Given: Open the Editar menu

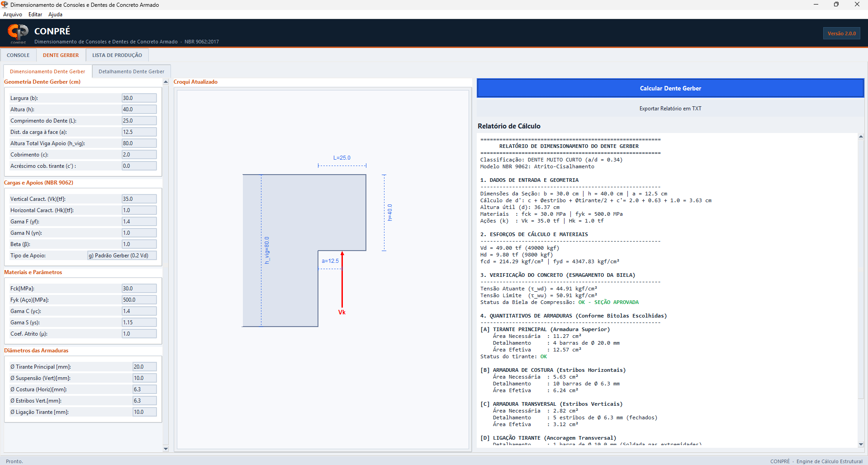Looking at the screenshot, I should (35, 14).
